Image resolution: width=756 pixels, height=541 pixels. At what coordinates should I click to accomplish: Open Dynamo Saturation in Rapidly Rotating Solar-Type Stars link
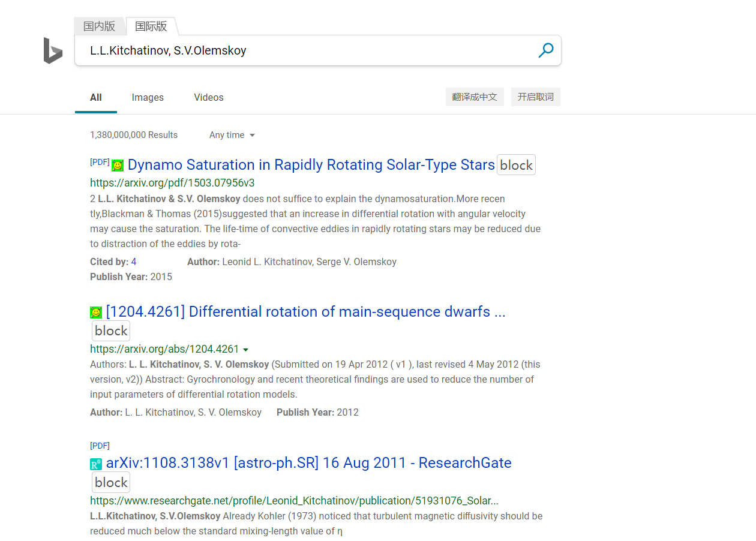(x=311, y=165)
